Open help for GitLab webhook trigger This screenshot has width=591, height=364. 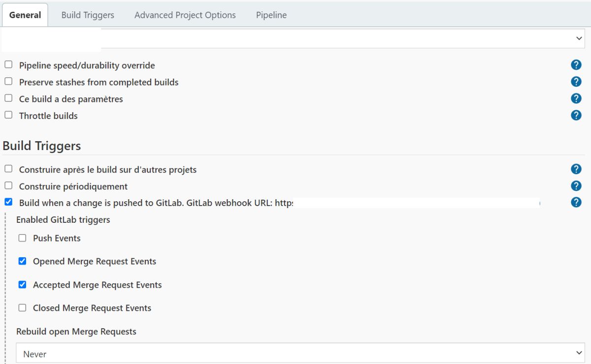click(576, 202)
